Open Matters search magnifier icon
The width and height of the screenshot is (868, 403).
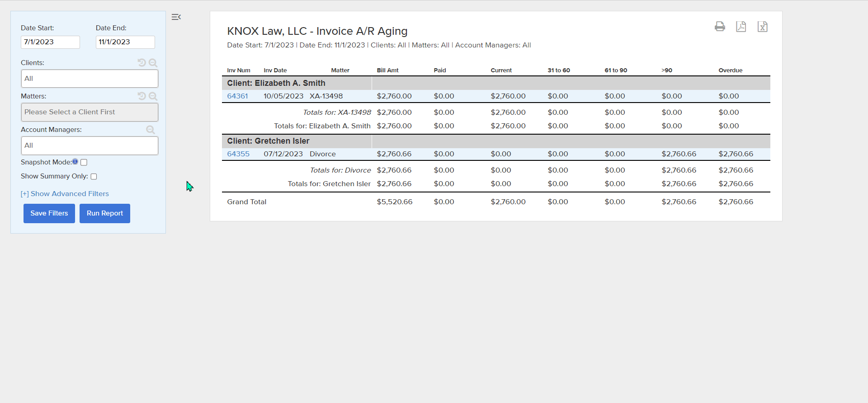pyautogui.click(x=153, y=96)
